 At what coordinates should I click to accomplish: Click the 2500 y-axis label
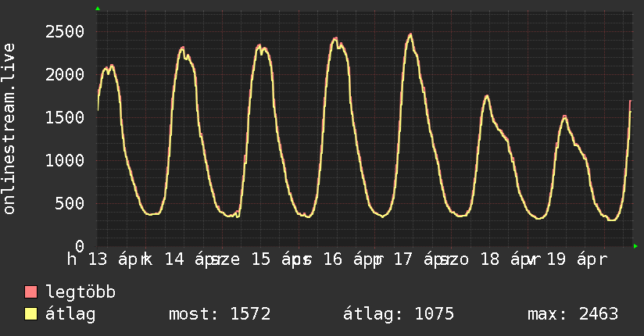[x=64, y=31]
